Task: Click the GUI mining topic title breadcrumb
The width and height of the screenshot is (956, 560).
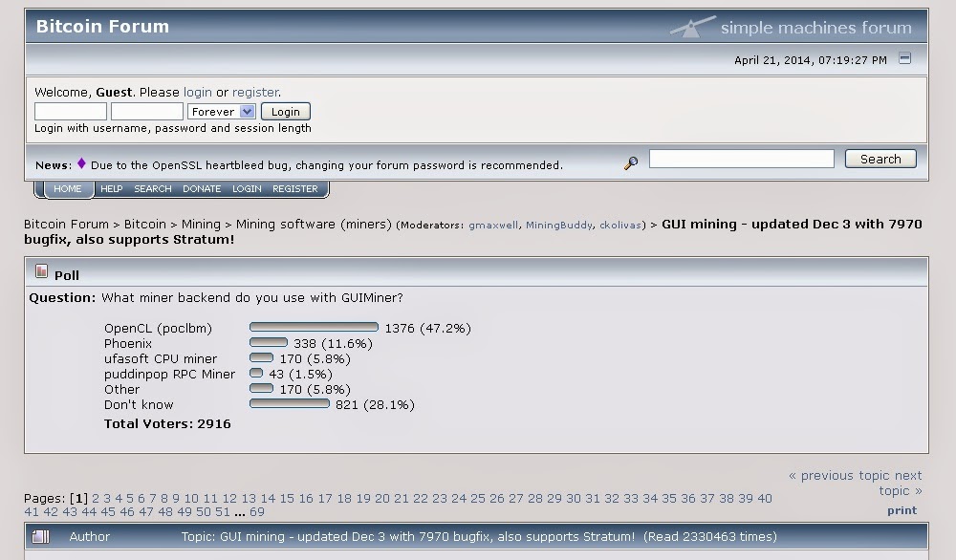Action: pos(472,231)
